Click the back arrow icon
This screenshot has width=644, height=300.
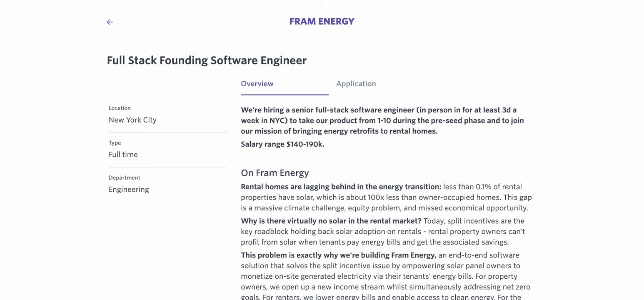coord(110,22)
